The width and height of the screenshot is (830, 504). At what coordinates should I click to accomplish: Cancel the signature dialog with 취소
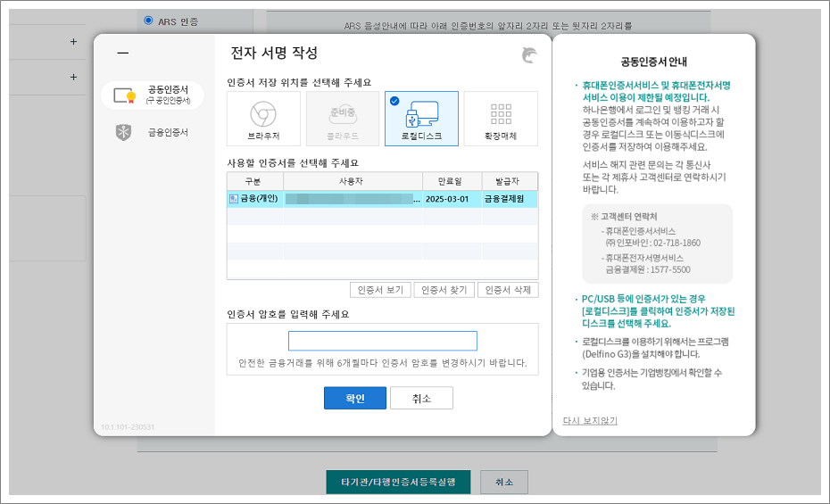(421, 398)
